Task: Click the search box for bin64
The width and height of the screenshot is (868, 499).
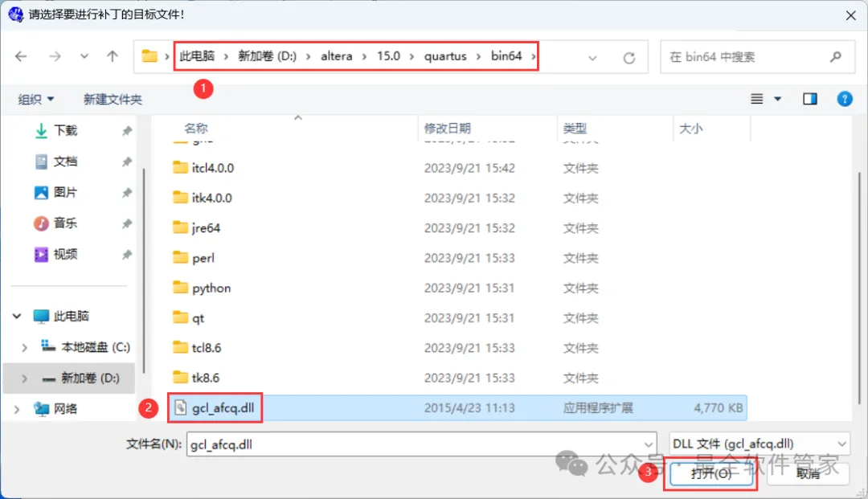Action: [757, 57]
